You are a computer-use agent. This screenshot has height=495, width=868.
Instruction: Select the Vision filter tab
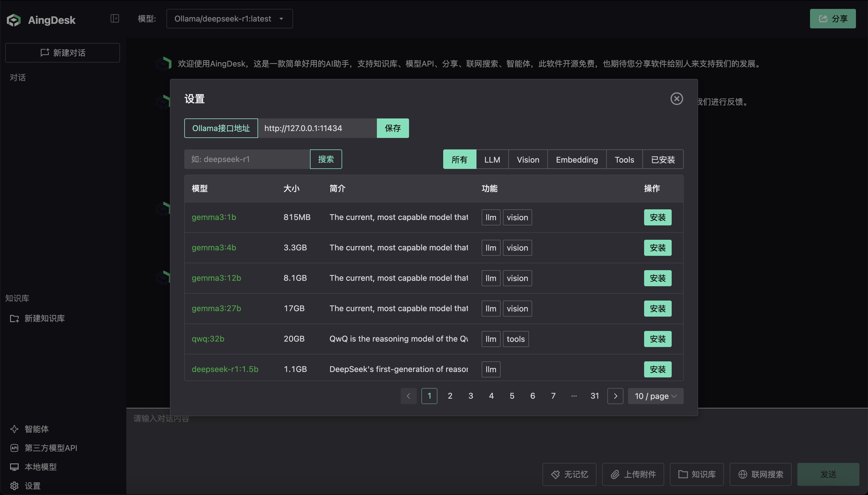click(x=528, y=159)
